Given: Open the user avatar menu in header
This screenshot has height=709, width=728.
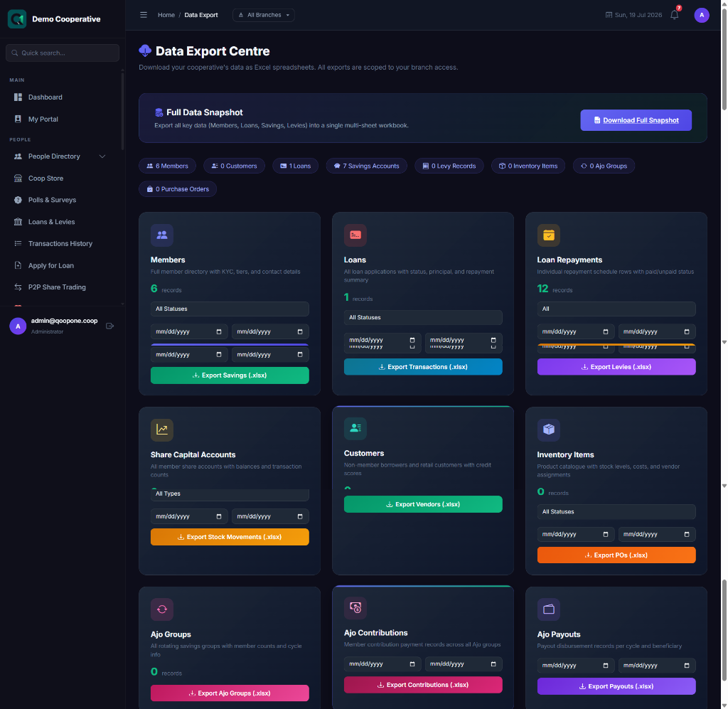Looking at the screenshot, I should point(702,15).
